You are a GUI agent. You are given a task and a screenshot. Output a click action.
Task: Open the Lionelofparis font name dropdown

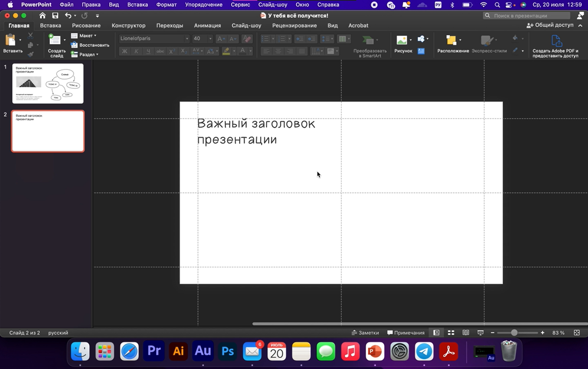pos(187,39)
